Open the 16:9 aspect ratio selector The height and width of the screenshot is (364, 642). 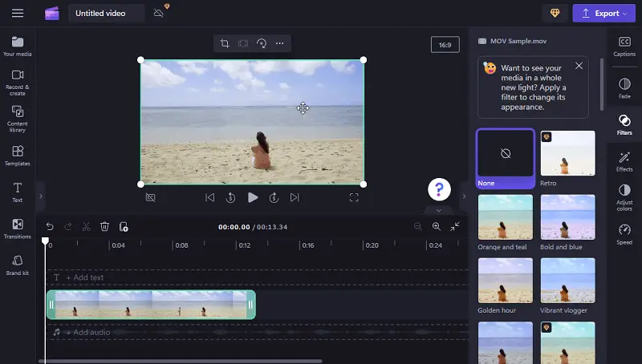[x=445, y=45]
